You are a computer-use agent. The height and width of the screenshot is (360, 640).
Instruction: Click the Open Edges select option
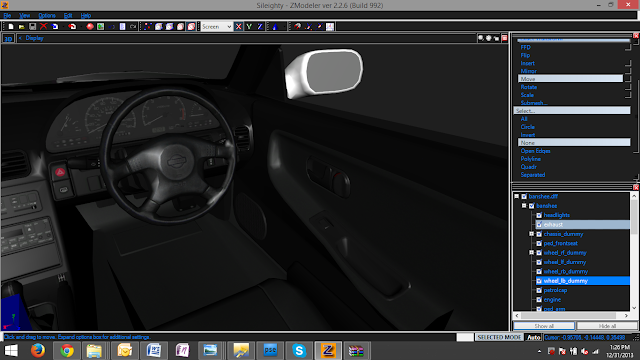click(535, 151)
